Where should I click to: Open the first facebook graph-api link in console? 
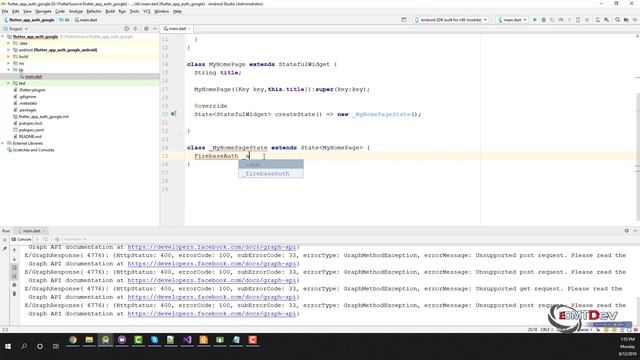click(x=212, y=247)
